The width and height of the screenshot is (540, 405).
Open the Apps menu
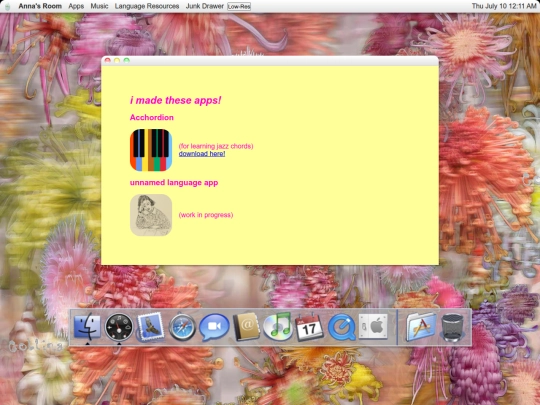point(76,6)
